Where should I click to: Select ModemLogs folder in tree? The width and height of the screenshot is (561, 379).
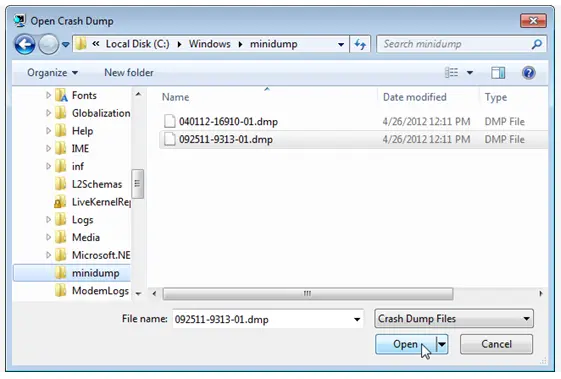pos(100,291)
